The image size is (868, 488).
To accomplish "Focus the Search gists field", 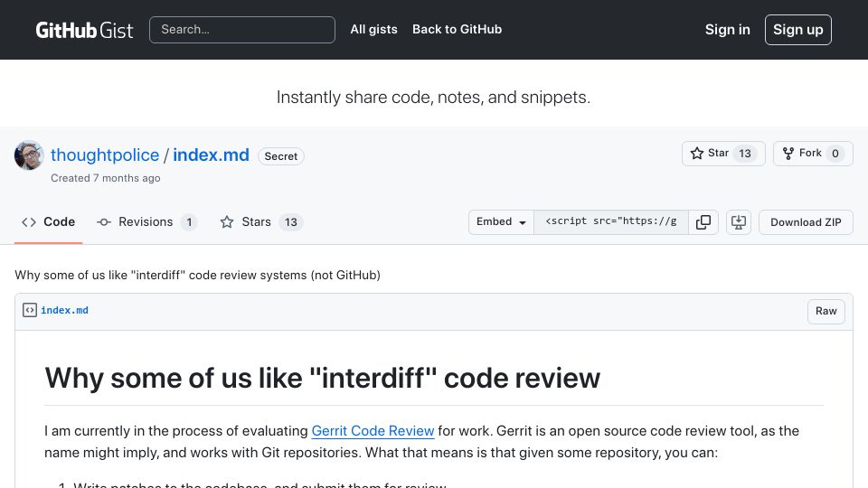I will [x=242, y=30].
